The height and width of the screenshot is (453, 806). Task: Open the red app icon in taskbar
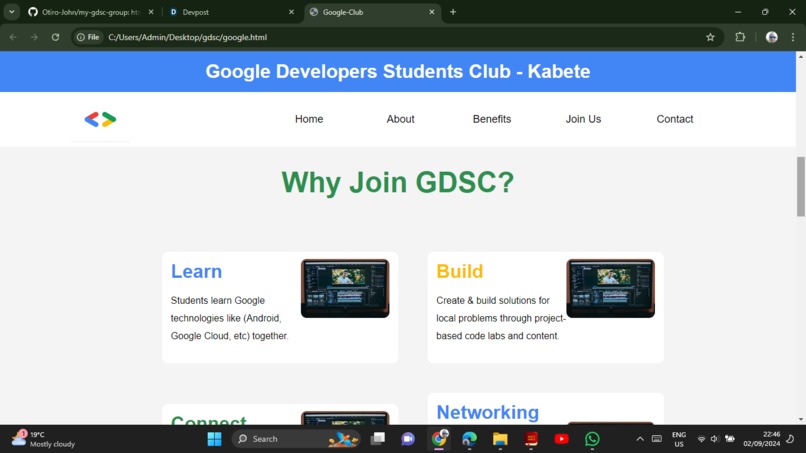point(531,439)
